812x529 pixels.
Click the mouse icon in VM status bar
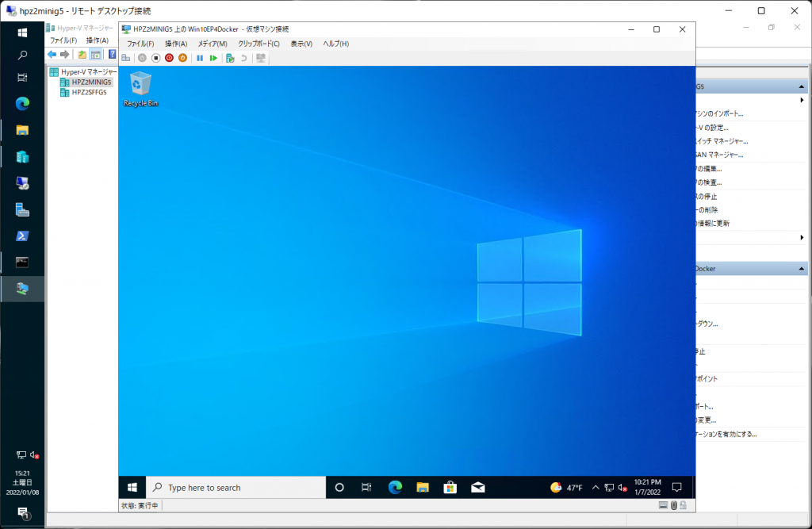674,505
